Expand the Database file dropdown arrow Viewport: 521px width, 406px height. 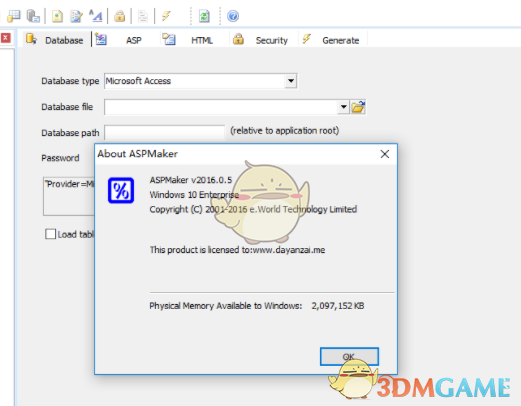pos(343,107)
